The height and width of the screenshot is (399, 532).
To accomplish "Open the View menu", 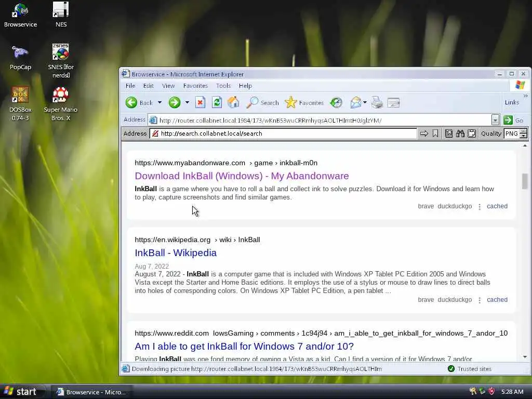I will click(168, 86).
